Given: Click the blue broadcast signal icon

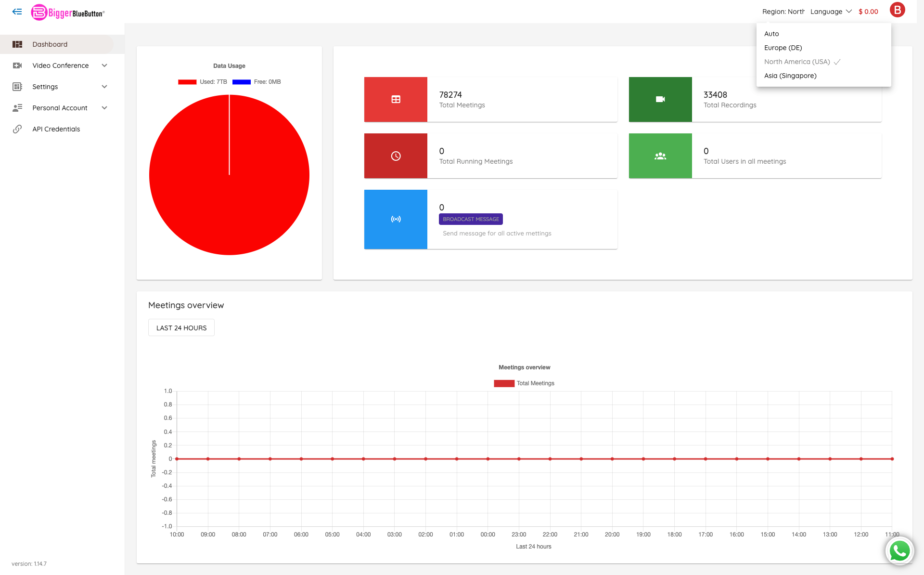Looking at the screenshot, I should 396,219.
